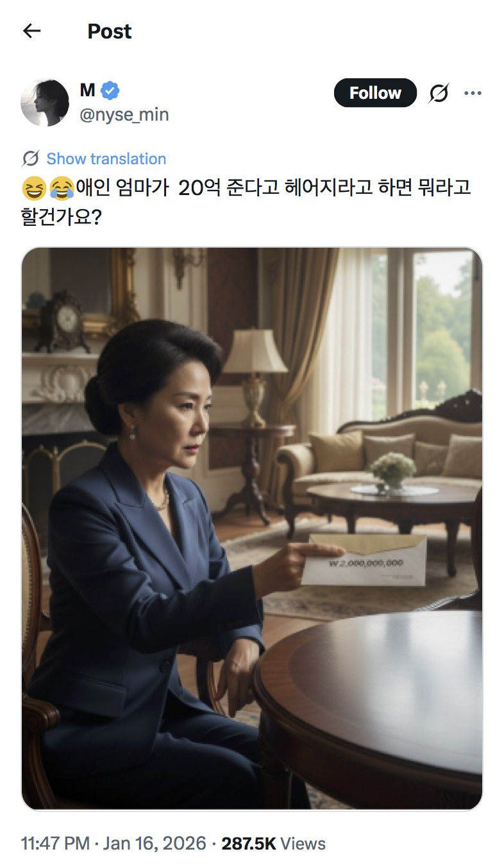
Task: Show translation of the Korean post
Action: point(106,158)
